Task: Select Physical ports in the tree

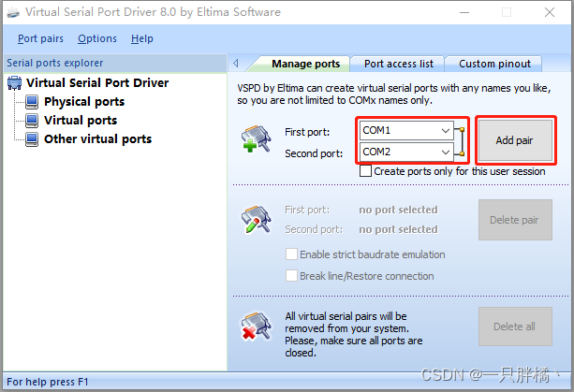Action: click(84, 102)
